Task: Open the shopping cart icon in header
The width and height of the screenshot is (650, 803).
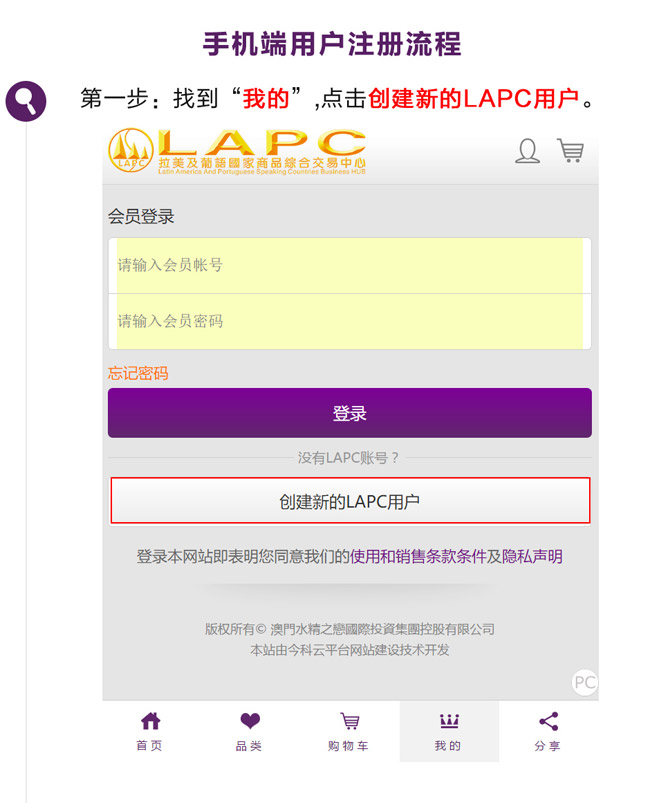Action: [571, 151]
